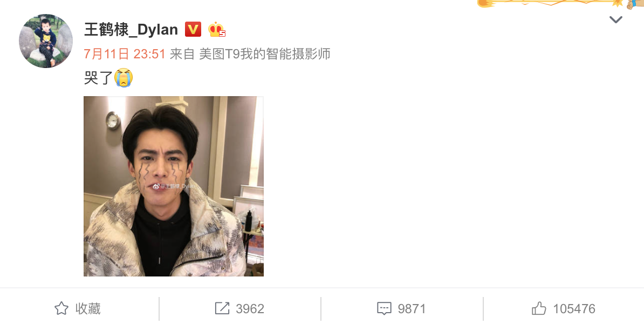
Task: Click the repost arrow icon
Action: 222,308
